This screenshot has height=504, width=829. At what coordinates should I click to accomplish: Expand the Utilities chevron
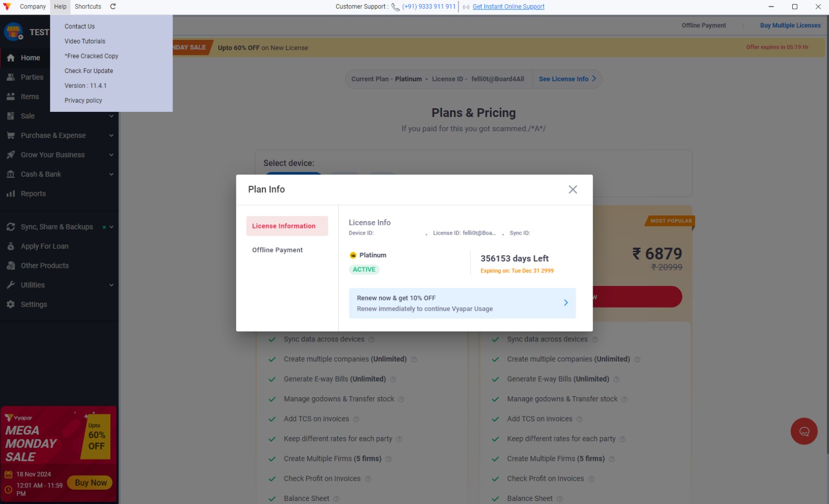click(x=111, y=285)
